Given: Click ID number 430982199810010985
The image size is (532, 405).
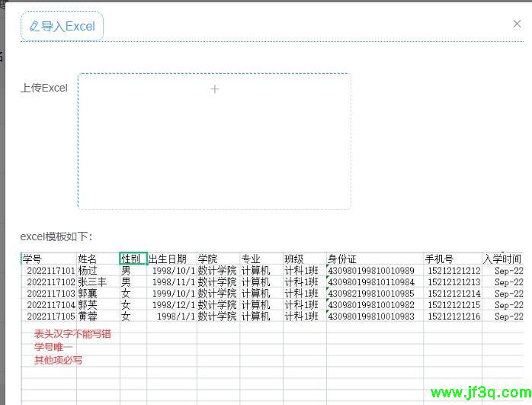Looking at the screenshot, I should tap(371, 294).
